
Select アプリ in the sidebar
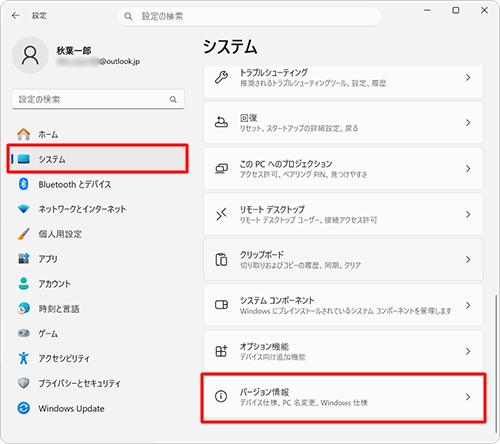point(98,258)
